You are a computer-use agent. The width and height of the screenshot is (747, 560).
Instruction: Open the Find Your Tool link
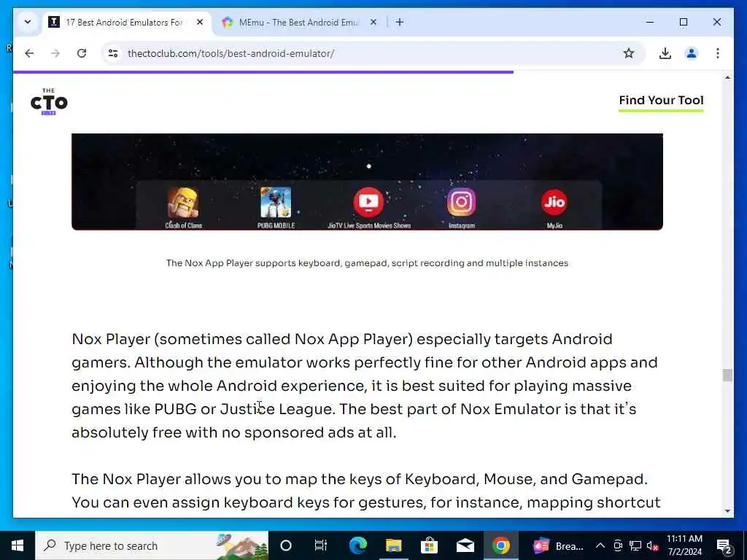[x=661, y=101]
